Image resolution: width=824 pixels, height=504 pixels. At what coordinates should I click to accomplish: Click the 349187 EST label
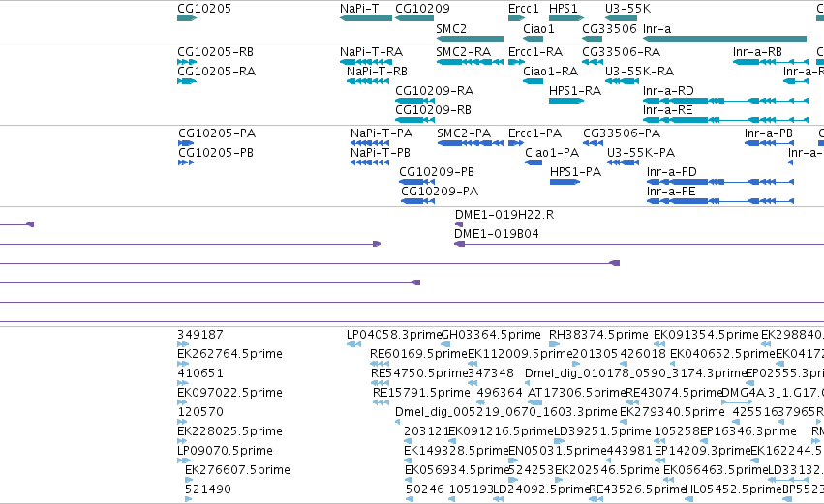200,335
